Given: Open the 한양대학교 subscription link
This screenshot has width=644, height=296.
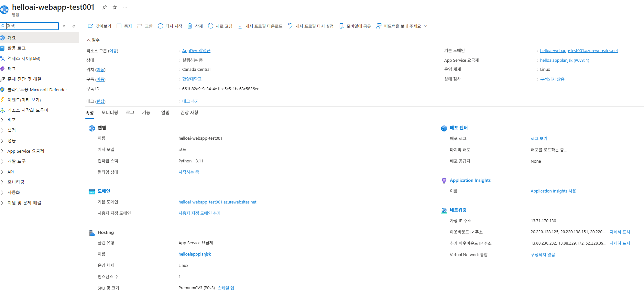Looking at the screenshot, I should click(192, 79).
